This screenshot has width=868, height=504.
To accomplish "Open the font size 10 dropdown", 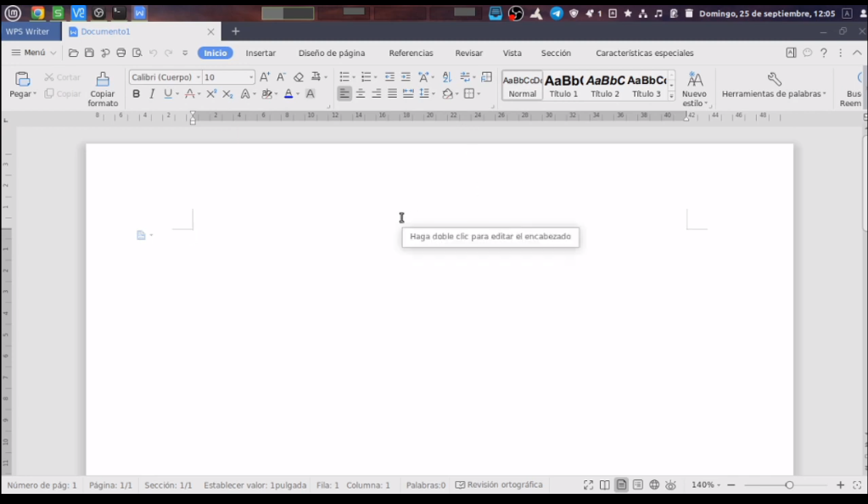I will click(251, 77).
